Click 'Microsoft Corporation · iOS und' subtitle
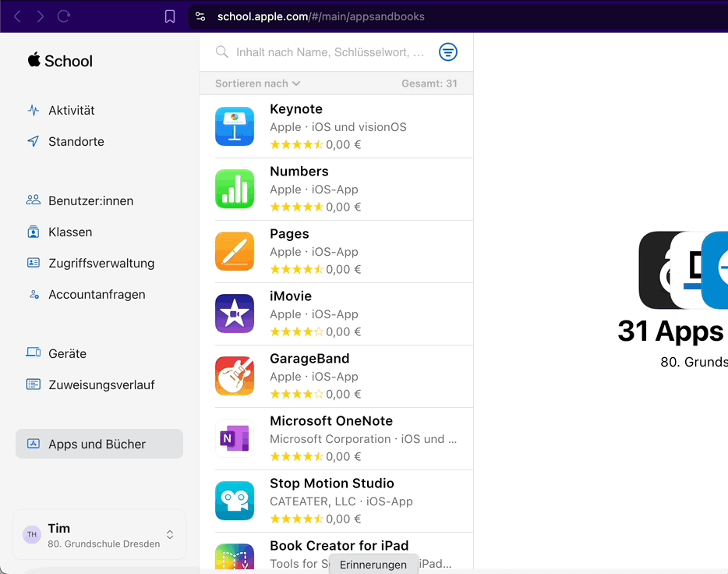Screen dimensions: 728x574 (363, 439)
